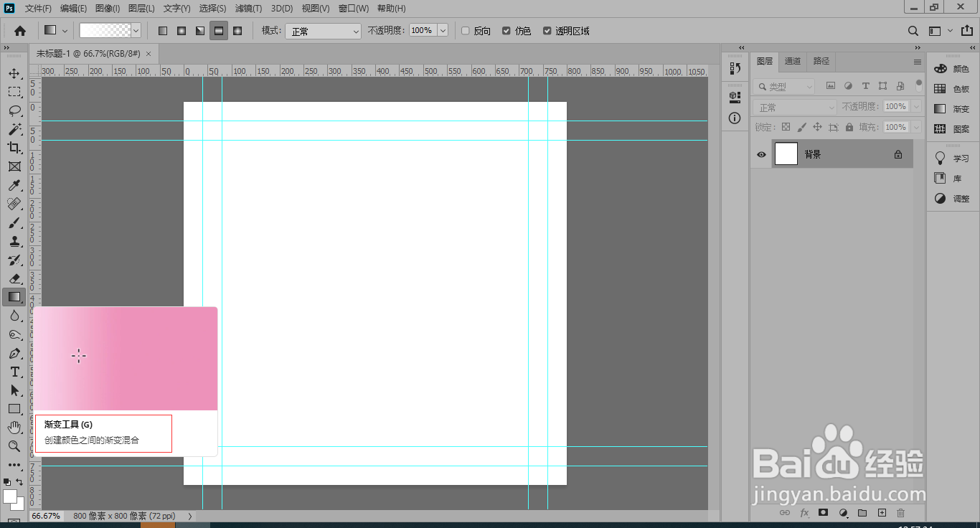The width and height of the screenshot is (980, 528).
Task: Open the 颜色 panel button
Action: coord(952,69)
